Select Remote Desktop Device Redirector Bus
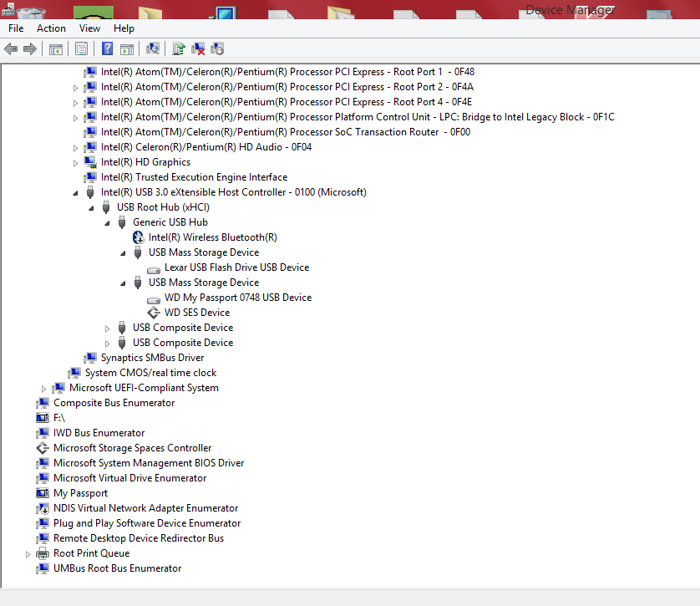The image size is (700, 606). pos(139,538)
